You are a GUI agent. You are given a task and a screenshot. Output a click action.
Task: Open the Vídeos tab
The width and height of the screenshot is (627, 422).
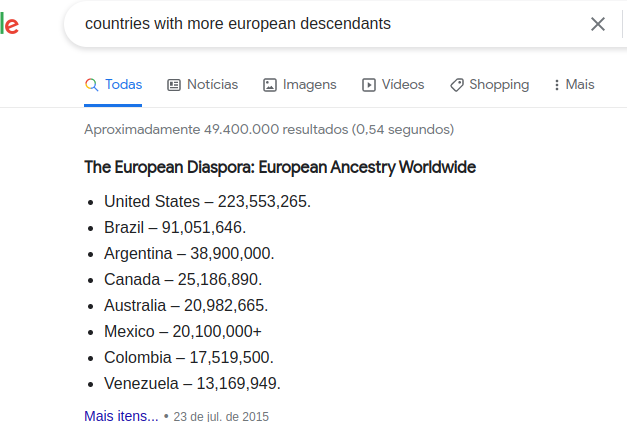click(393, 85)
